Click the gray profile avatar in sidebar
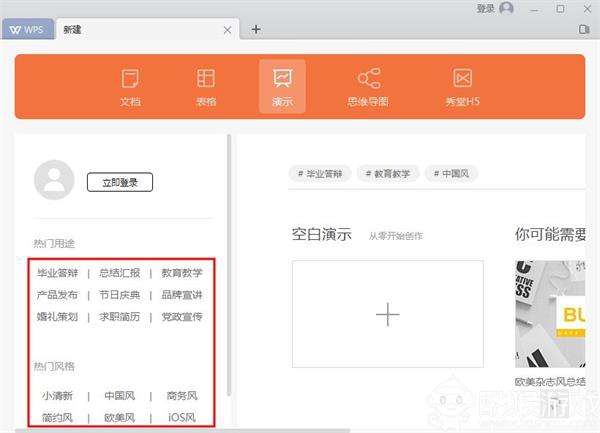 click(54, 180)
